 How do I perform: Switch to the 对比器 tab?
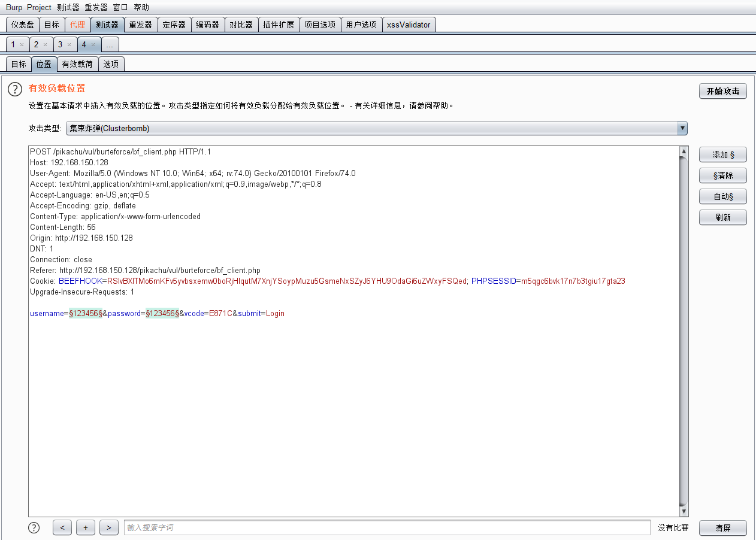click(241, 25)
